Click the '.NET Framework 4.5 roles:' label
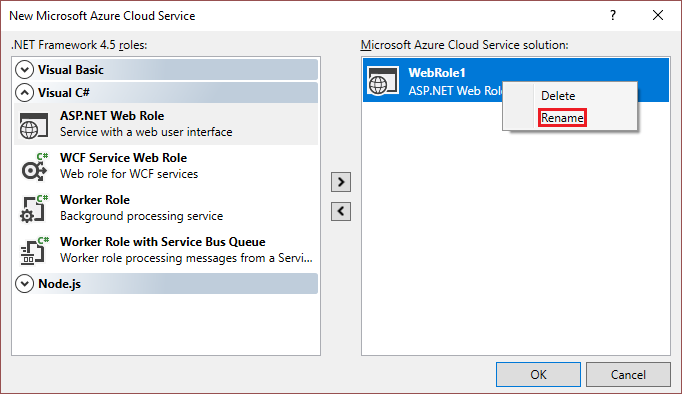 point(79,45)
